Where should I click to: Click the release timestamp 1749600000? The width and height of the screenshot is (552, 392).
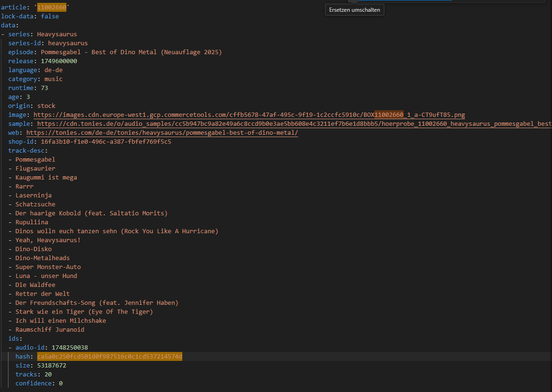coord(59,61)
